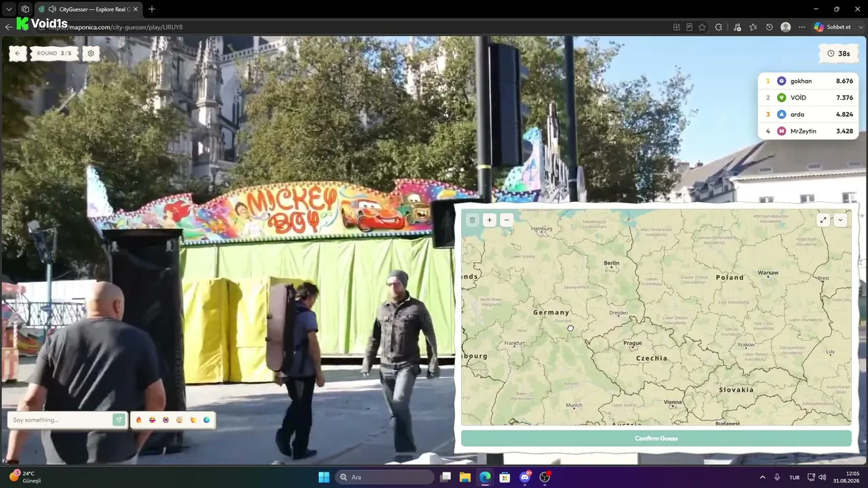868x488 pixels.
Task: Open the Favorites list
Action: tap(753, 27)
